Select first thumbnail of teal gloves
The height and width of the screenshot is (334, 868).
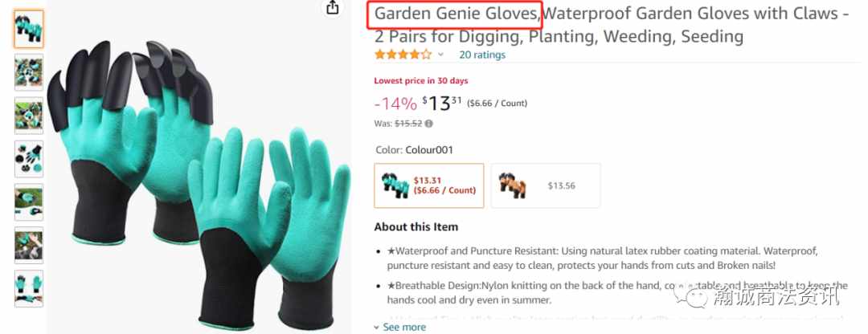[29, 29]
